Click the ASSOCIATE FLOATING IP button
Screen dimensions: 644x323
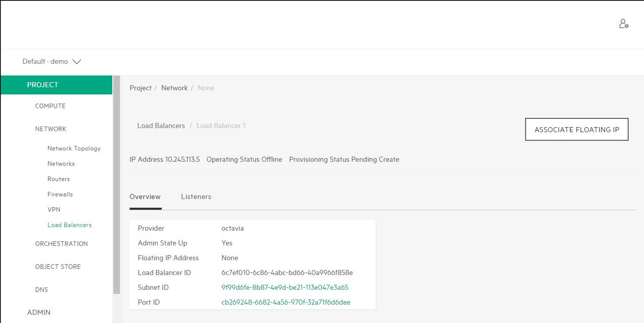577,130
